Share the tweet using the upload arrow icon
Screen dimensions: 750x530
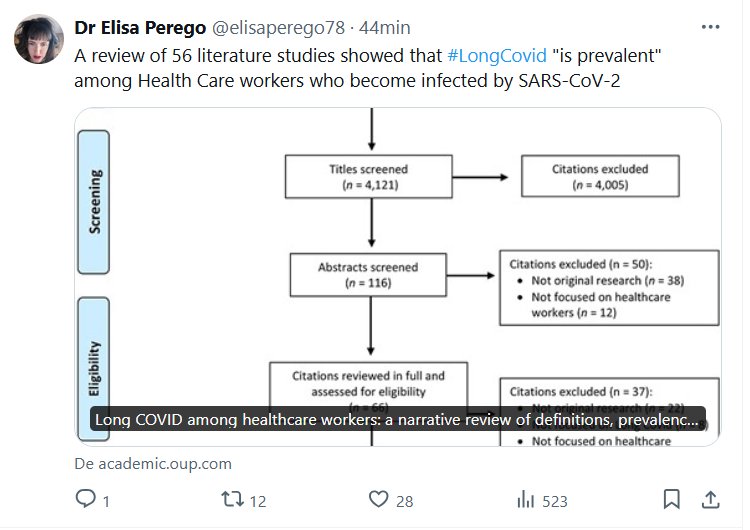[x=710, y=499]
